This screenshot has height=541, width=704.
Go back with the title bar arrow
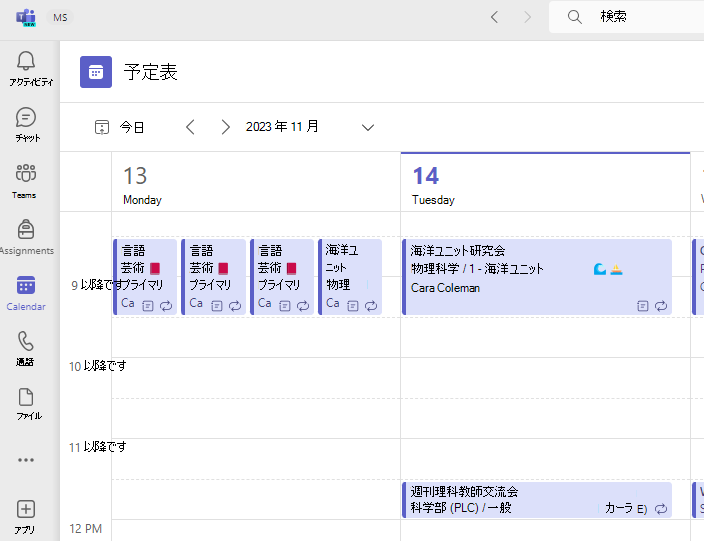494,17
